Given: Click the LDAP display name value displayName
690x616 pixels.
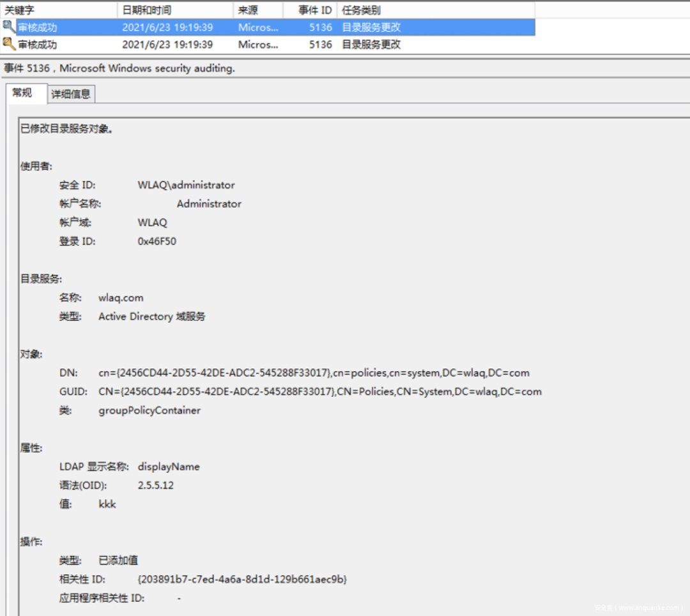Looking at the screenshot, I should [169, 467].
